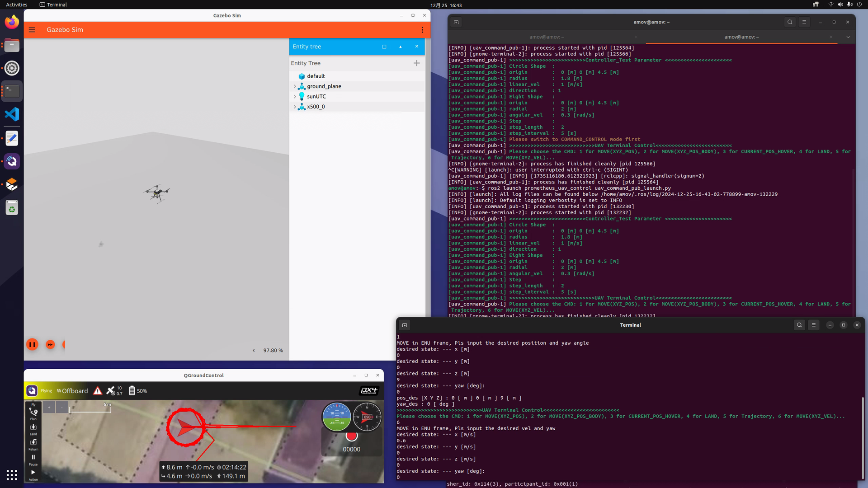The height and width of the screenshot is (488, 868).
Task: Expand the x500_0 entity
Action: [295, 107]
